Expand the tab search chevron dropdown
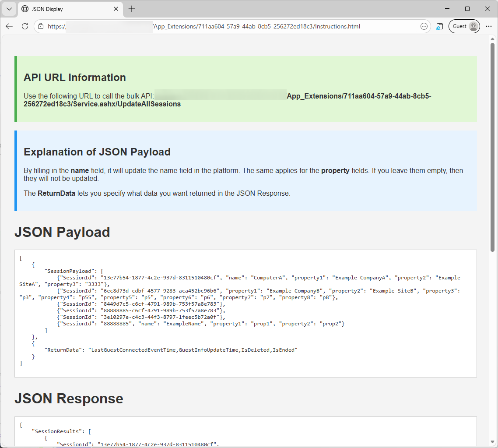This screenshot has height=448, width=498. pos(9,9)
